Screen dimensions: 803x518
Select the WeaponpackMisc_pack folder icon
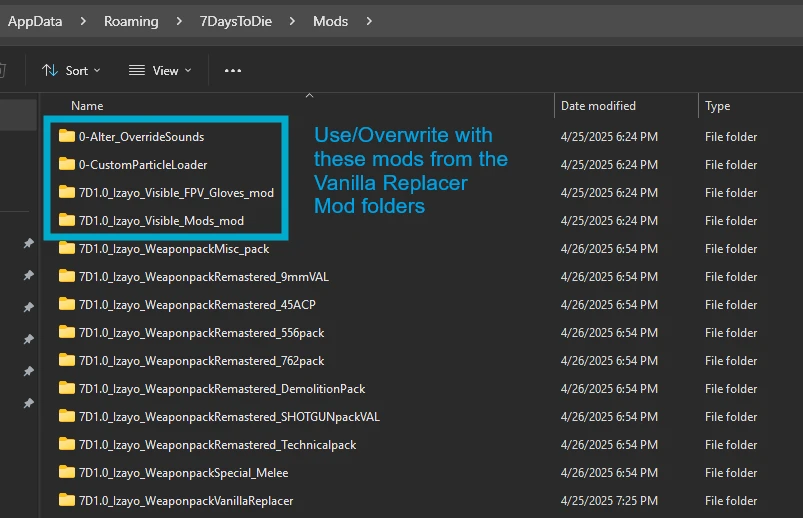point(67,248)
